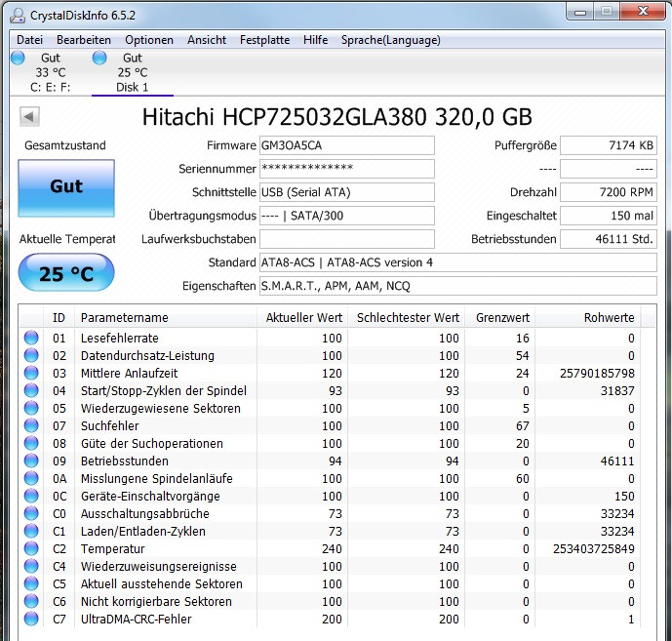
Task: Go back to the previous disk arrow
Action: (x=29, y=117)
